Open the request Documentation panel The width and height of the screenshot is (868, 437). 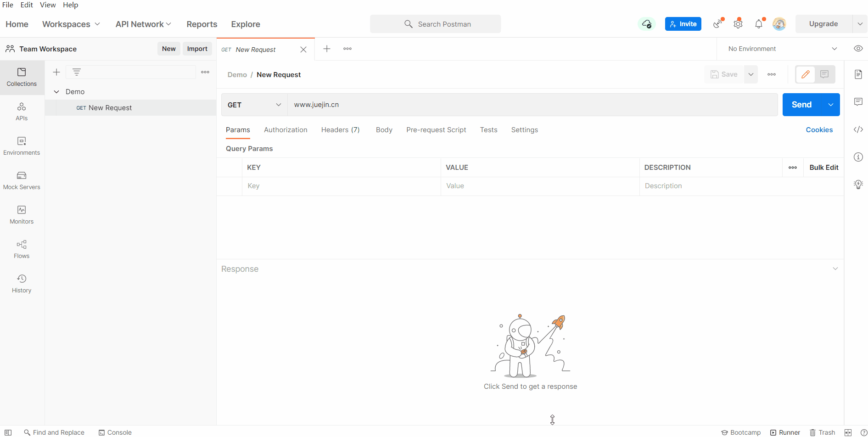click(858, 74)
